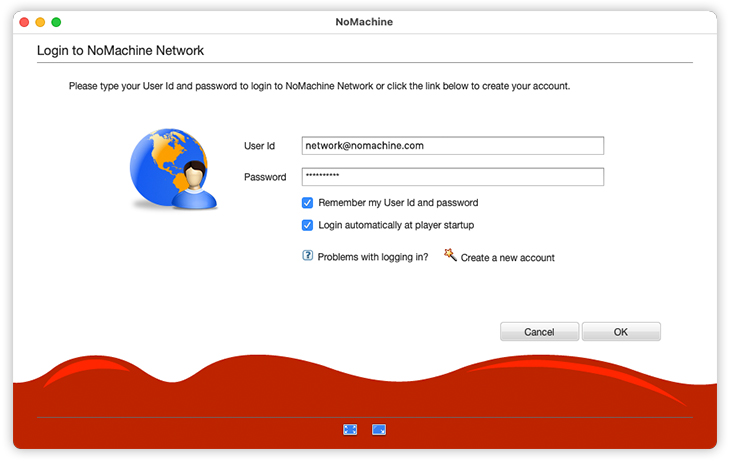Disable Login automatically at player startup
This screenshot has height=461, width=730.
(308, 225)
